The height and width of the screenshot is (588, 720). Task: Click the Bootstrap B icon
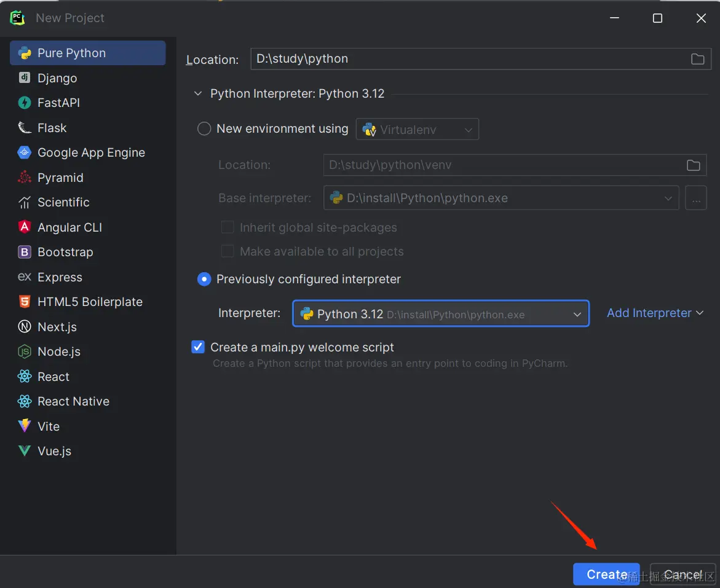tap(25, 251)
